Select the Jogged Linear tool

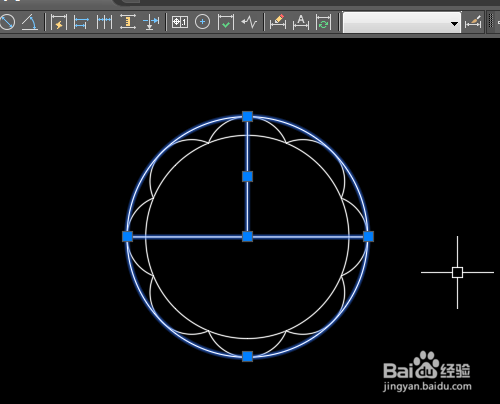249,22
